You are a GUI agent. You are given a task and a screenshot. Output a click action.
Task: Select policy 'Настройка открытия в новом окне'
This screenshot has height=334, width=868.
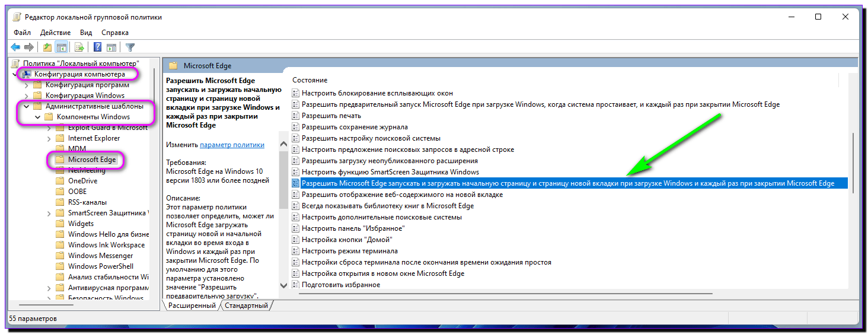[383, 273]
